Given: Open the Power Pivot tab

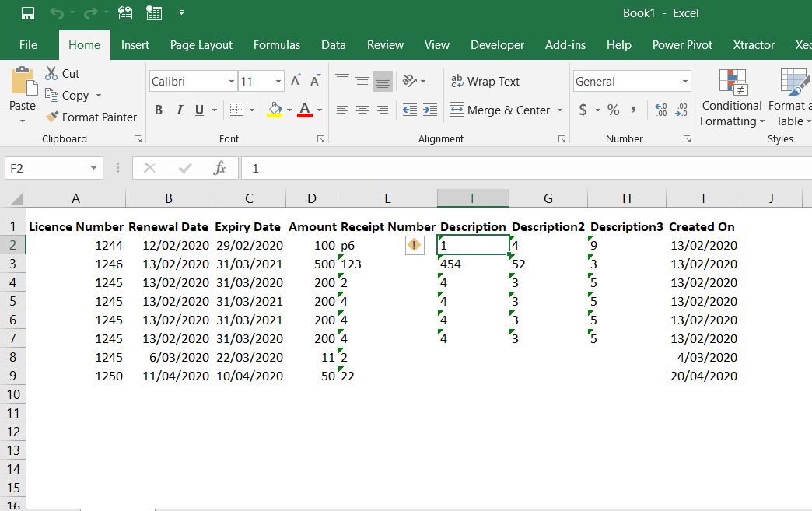Looking at the screenshot, I should coord(682,44).
